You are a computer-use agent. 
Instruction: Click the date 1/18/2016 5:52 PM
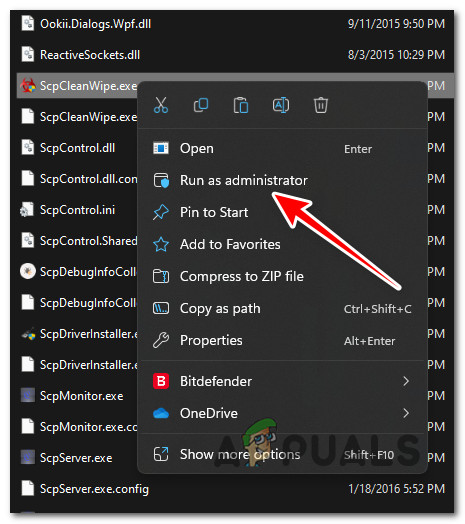pos(396,489)
